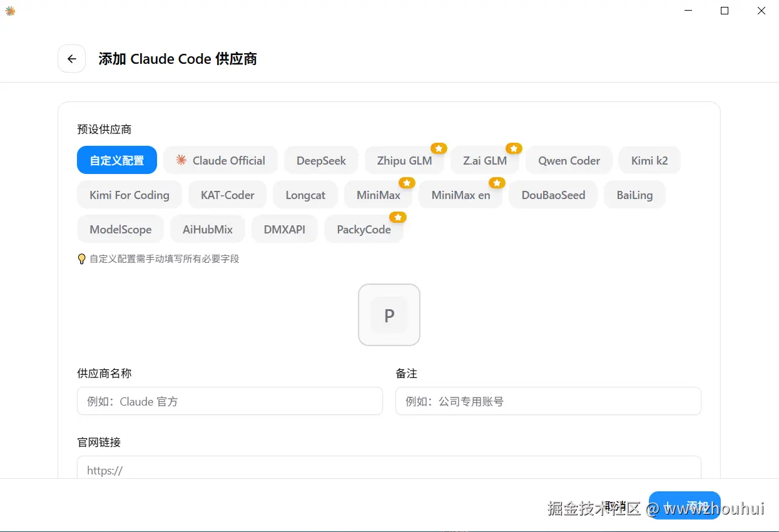
Task: Focus the 备注 input field
Action: [x=548, y=401]
